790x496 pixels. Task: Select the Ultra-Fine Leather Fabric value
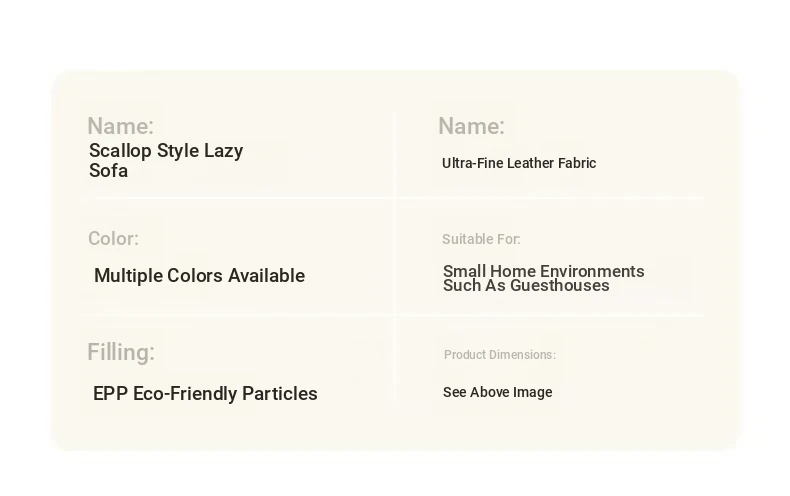519,163
